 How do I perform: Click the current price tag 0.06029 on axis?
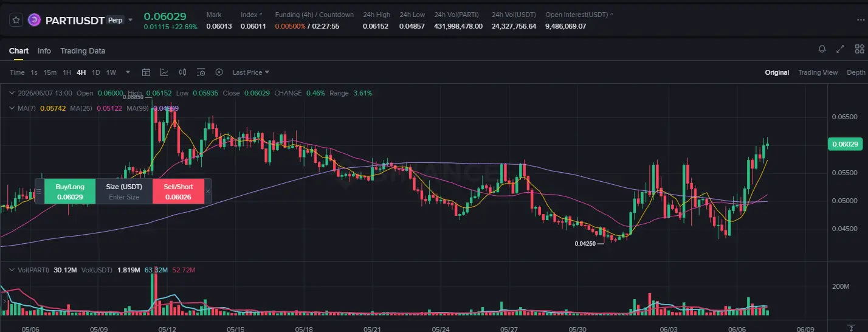(845, 144)
